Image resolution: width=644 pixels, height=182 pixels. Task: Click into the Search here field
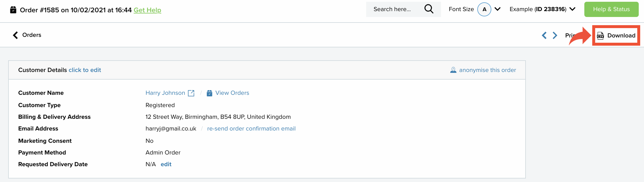[x=395, y=9]
